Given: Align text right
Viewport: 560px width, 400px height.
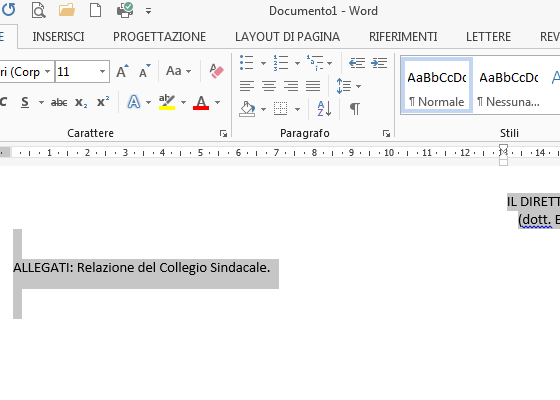Looking at the screenshot, I should pyautogui.click(x=291, y=86).
